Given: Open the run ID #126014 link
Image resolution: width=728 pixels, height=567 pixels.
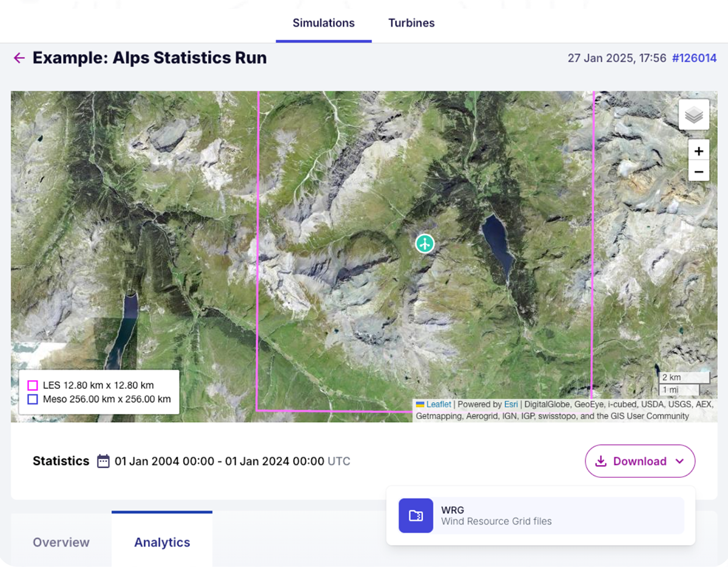Looking at the screenshot, I should coord(694,58).
